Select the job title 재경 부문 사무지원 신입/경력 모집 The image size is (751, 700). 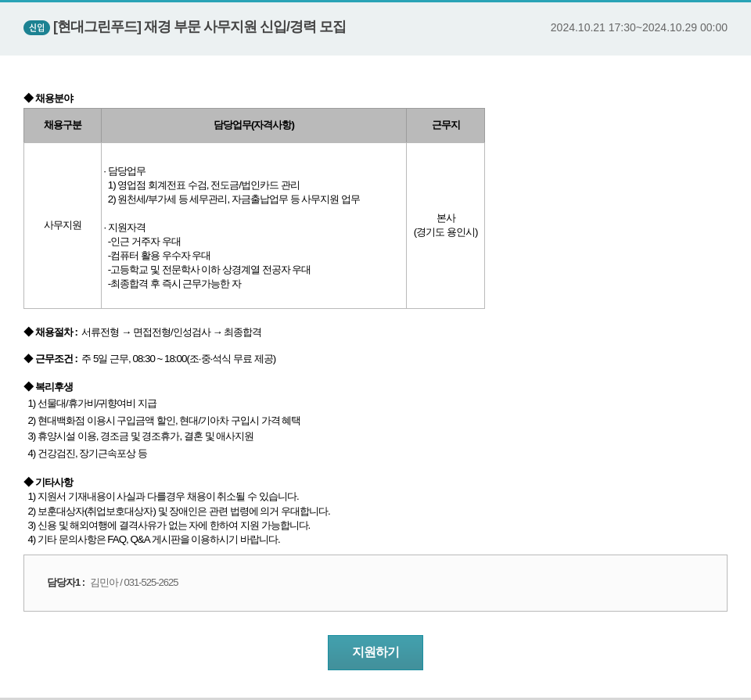[x=244, y=27]
